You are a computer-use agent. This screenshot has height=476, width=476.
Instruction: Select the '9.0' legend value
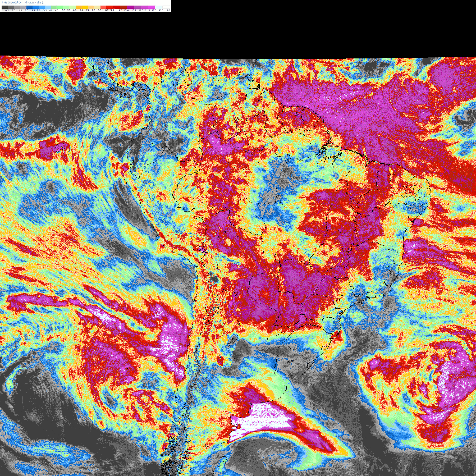112,10
